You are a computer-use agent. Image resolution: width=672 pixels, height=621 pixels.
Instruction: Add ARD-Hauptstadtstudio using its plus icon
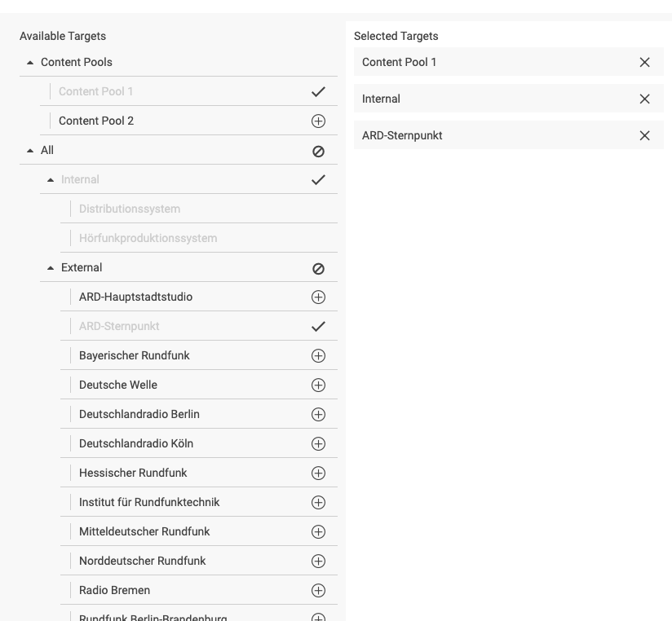click(318, 297)
